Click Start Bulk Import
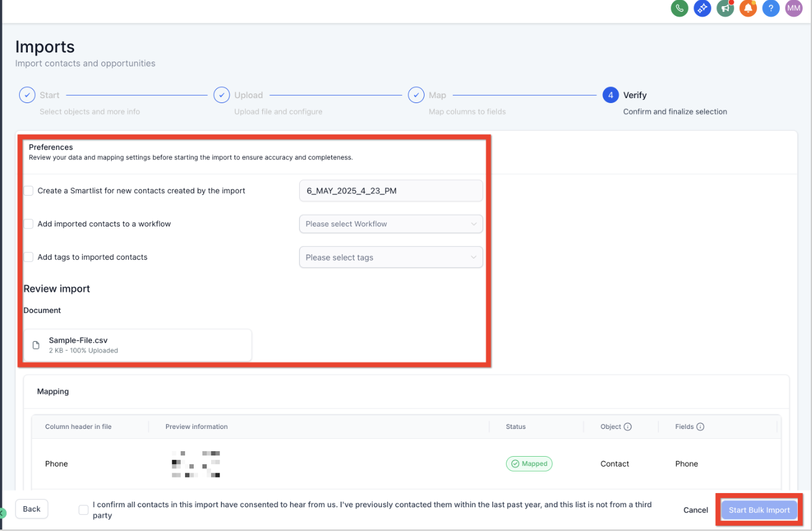The image size is (812, 532). pos(759,510)
